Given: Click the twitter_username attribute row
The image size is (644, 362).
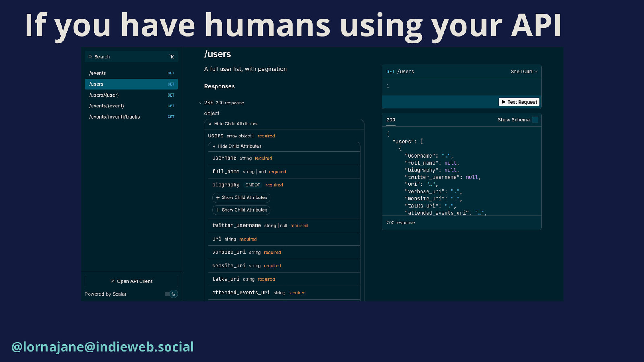Looking at the screenshot, I should (284, 226).
